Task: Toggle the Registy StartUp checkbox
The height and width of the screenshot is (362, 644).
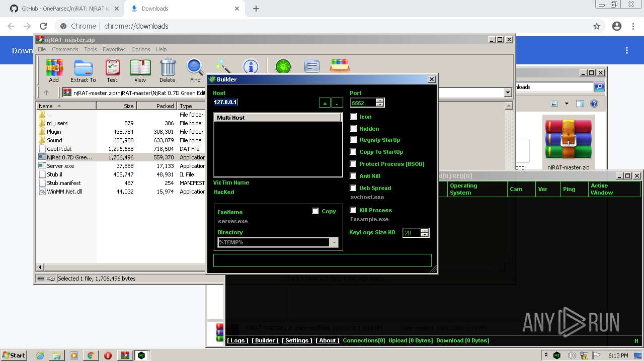Action: point(354,140)
